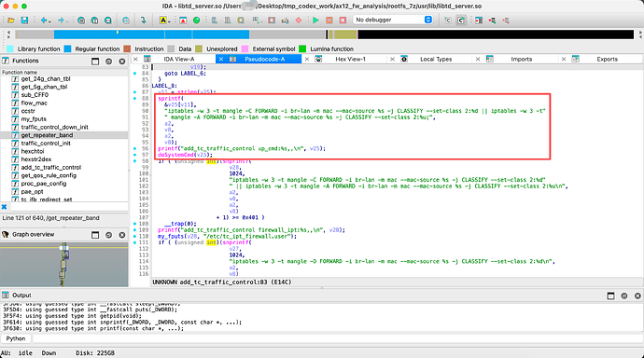Toggle the breakpoint dot at line 109
This screenshot has height=358, width=644.
[x=134, y=230]
